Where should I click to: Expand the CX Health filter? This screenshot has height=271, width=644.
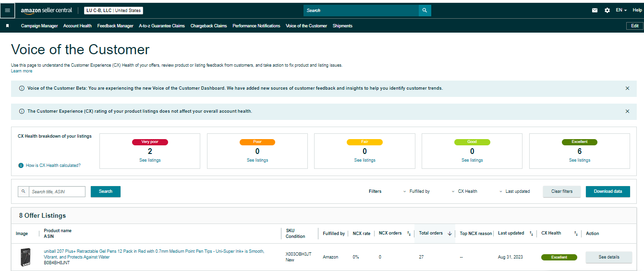click(464, 191)
